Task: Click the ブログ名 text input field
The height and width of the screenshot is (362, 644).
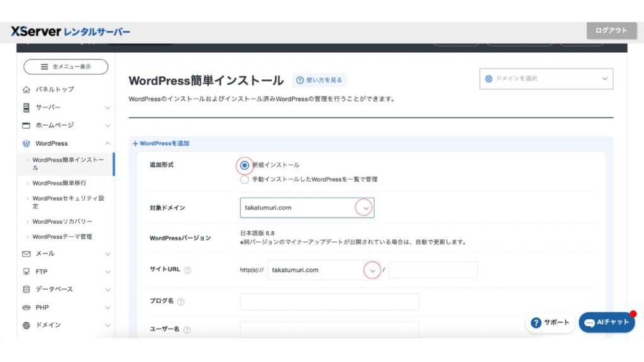Action: [329, 302]
